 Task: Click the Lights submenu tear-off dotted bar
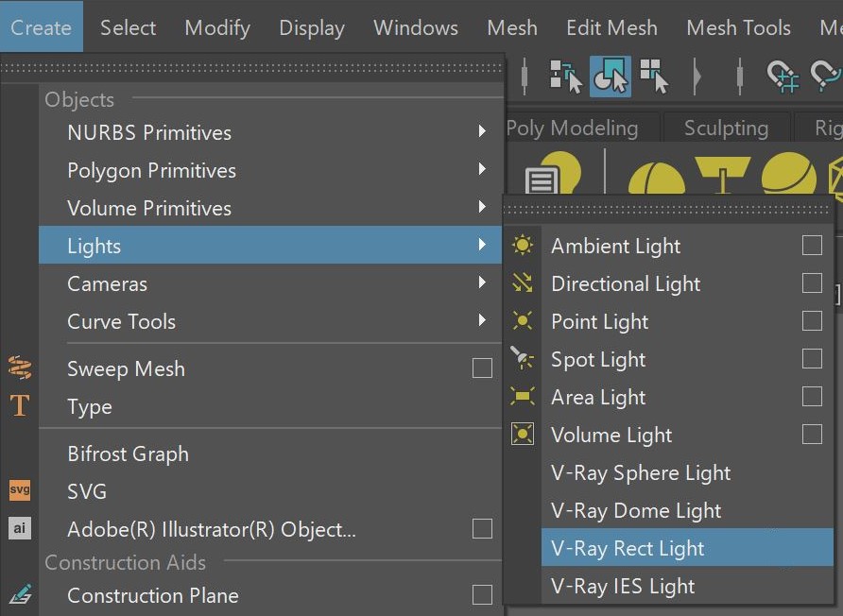click(x=668, y=210)
